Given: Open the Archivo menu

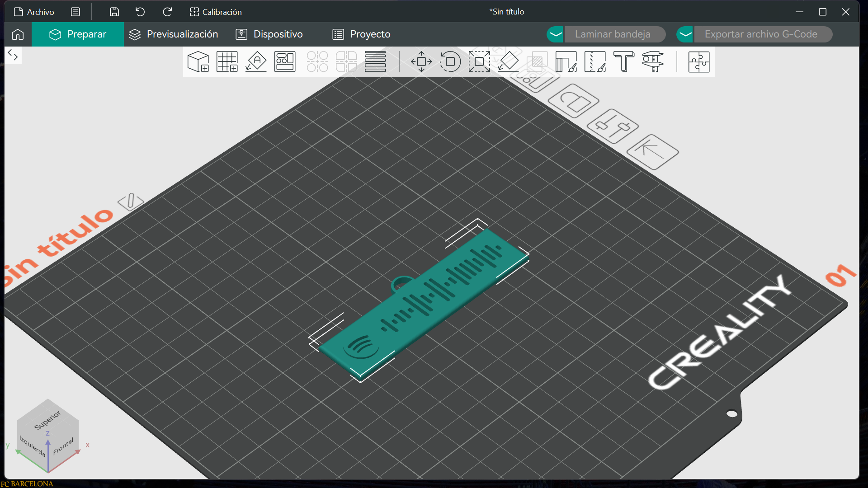Looking at the screenshot, I should [x=34, y=12].
